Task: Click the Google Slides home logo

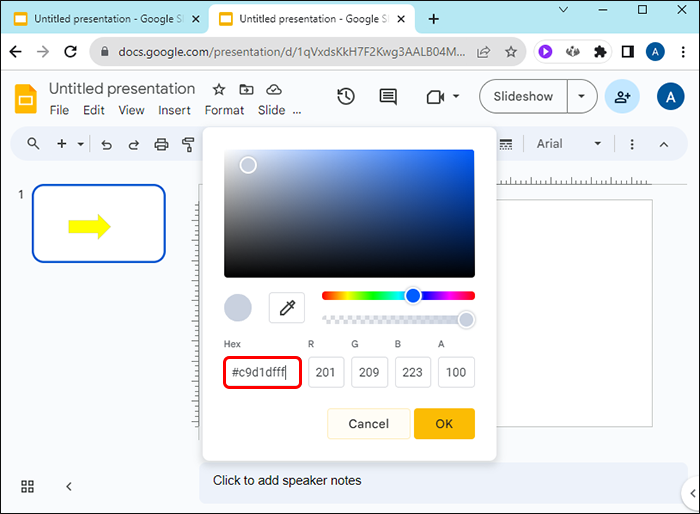Action: click(26, 98)
